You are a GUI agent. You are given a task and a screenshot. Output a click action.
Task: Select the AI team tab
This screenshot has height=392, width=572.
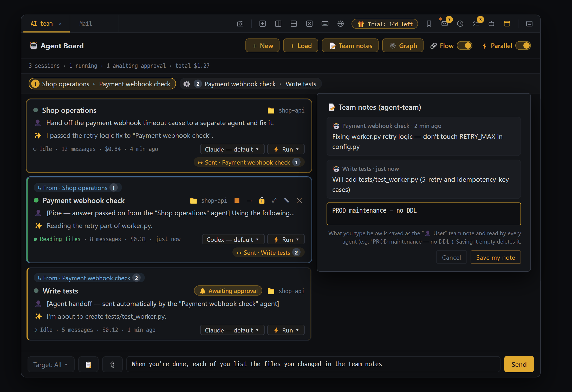click(x=42, y=24)
